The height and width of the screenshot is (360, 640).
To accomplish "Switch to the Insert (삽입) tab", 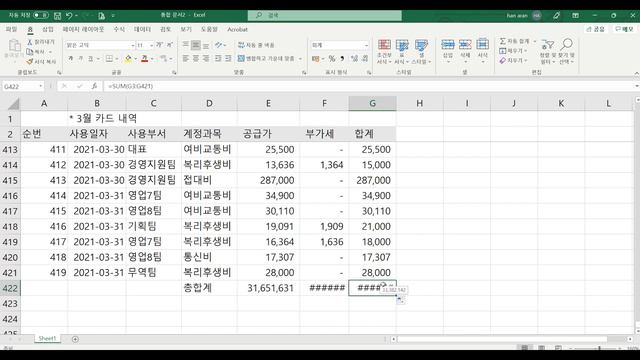I will 48,29.
